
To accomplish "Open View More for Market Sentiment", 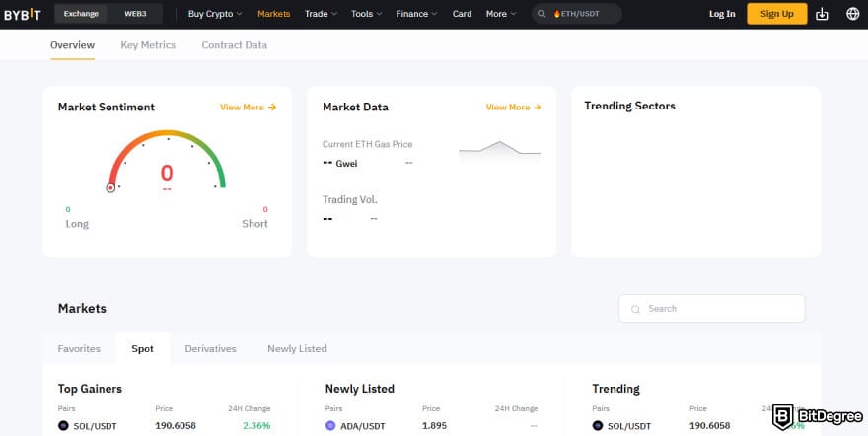I will pos(248,108).
